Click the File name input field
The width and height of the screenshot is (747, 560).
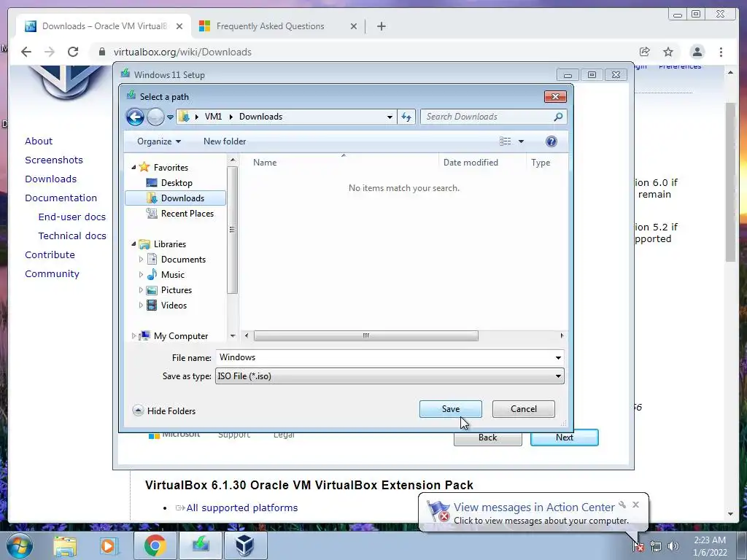coord(384,357)
